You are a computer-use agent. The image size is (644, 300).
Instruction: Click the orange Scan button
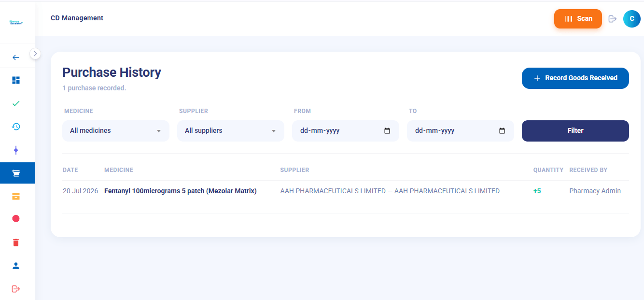click(x=578, y=19)
